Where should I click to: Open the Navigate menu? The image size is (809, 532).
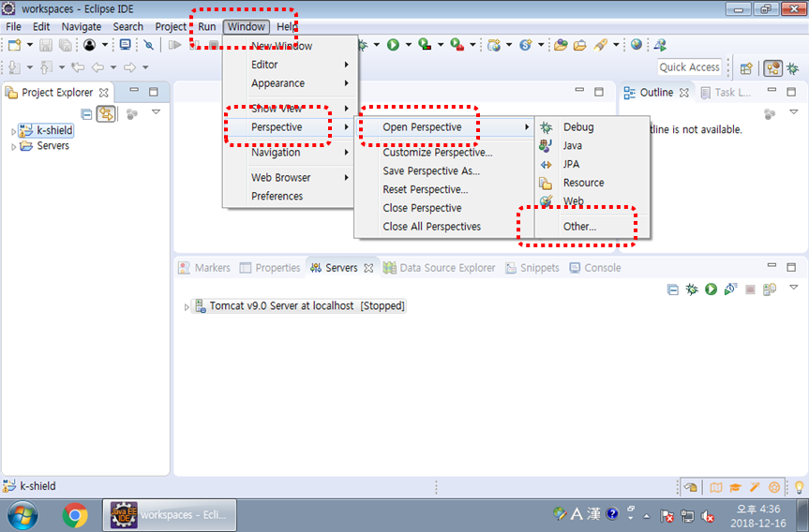coord(81,27)
